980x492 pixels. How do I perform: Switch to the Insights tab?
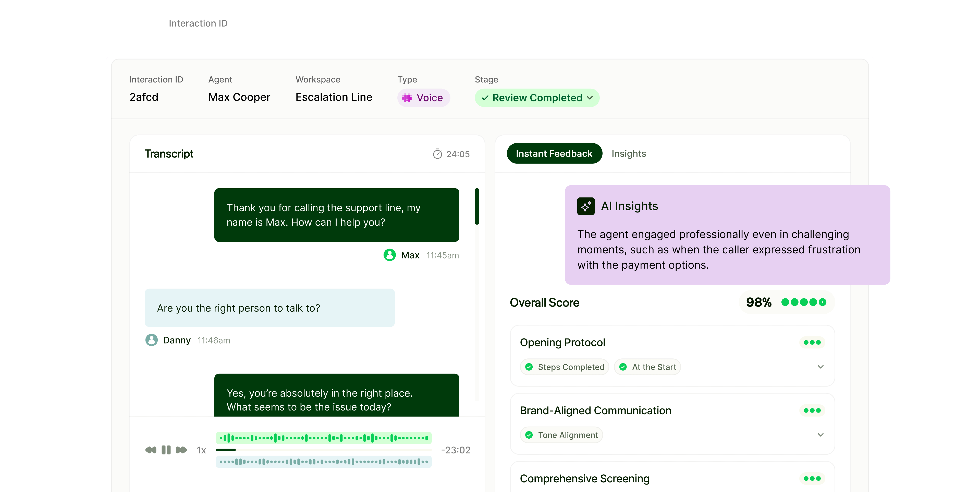(629, 154)
